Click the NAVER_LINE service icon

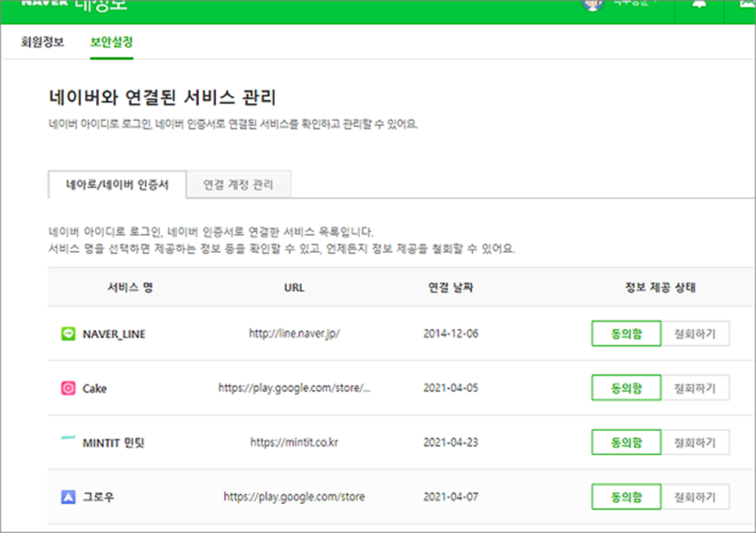point(68,334)
